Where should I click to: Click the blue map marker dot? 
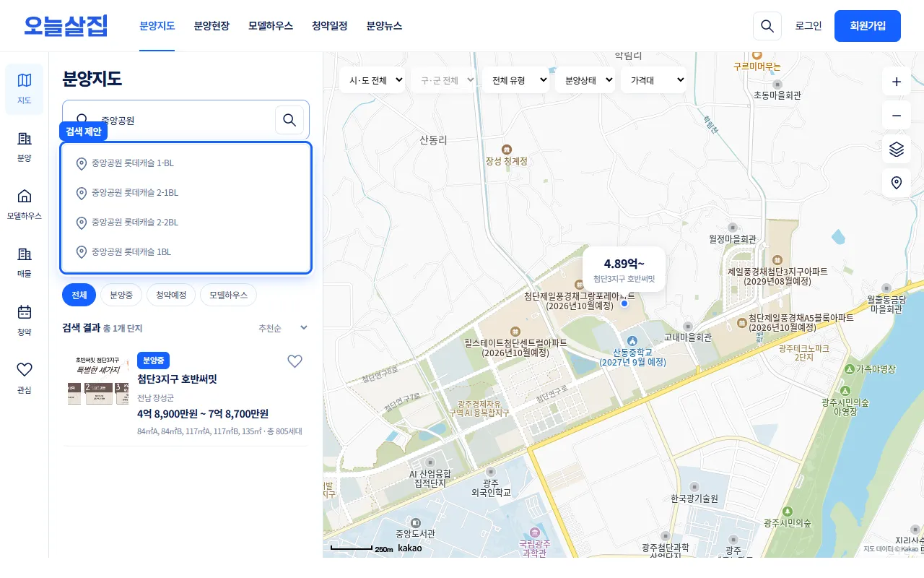pyautogui.click(x=624, y=304)
